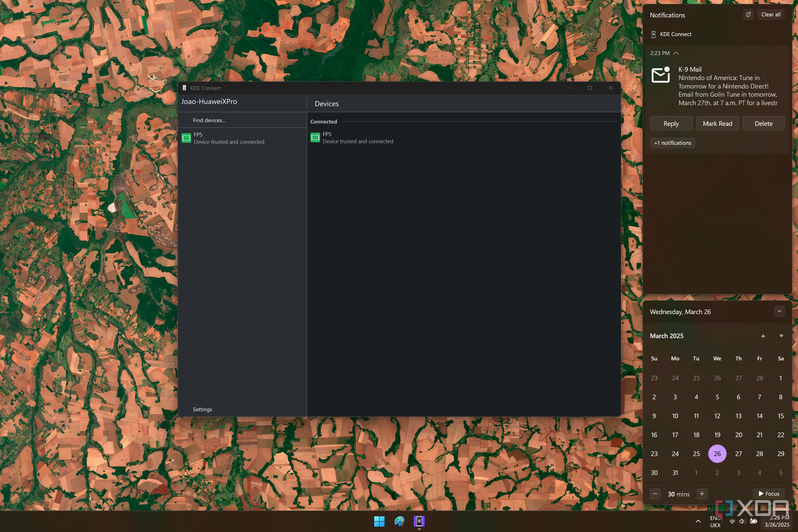Go to the next month in the calendar

781,336
